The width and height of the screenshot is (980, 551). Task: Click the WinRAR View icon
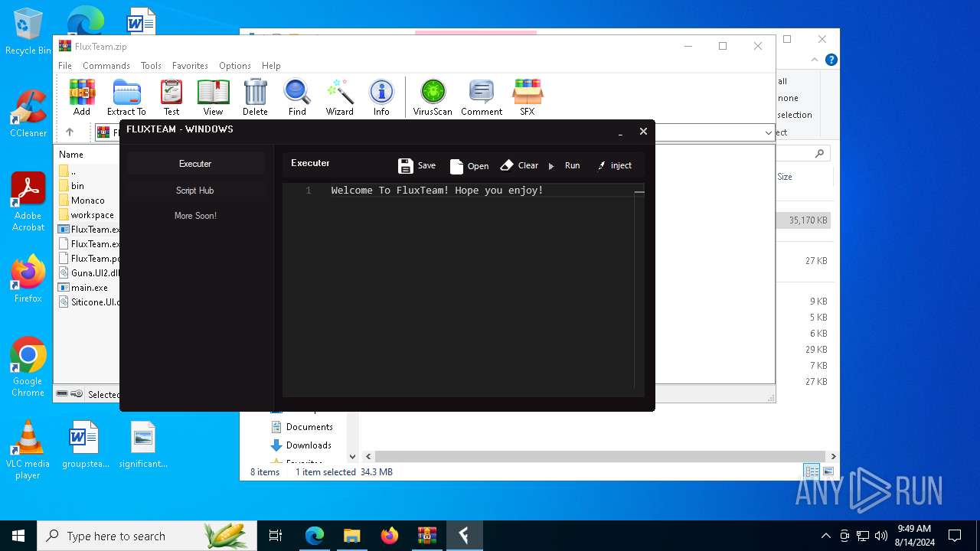coord(213,97)
